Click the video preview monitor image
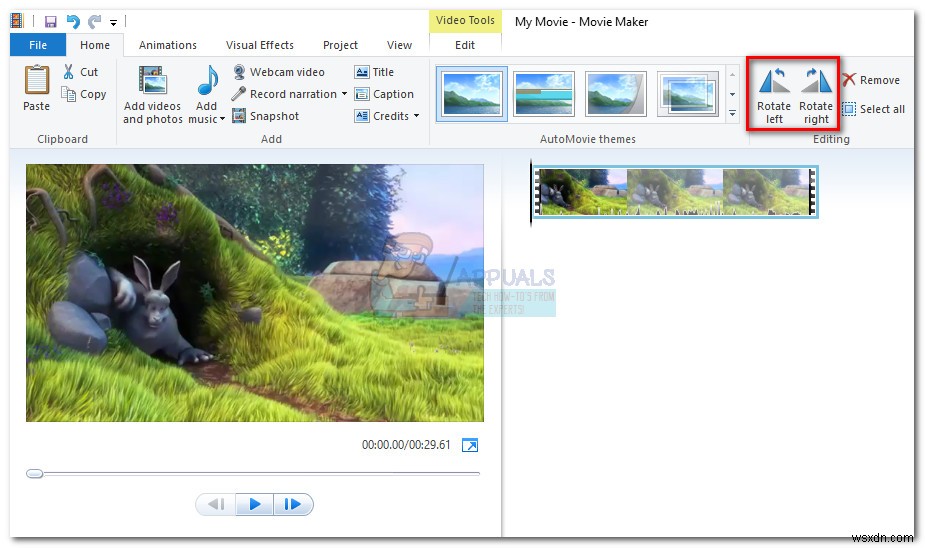 coord(255,293)
